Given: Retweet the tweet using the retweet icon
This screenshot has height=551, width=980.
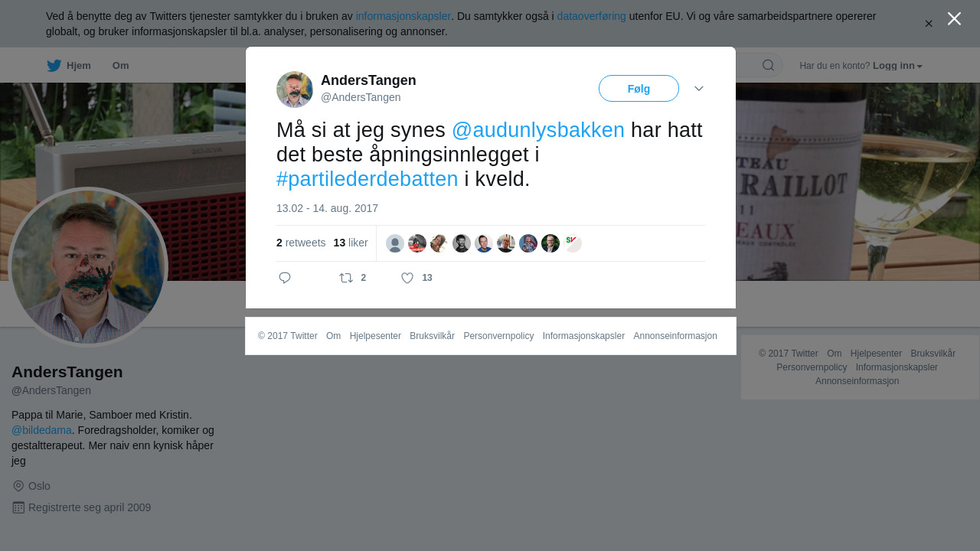Looking at the screenshot, I should [x=346, y=278].
